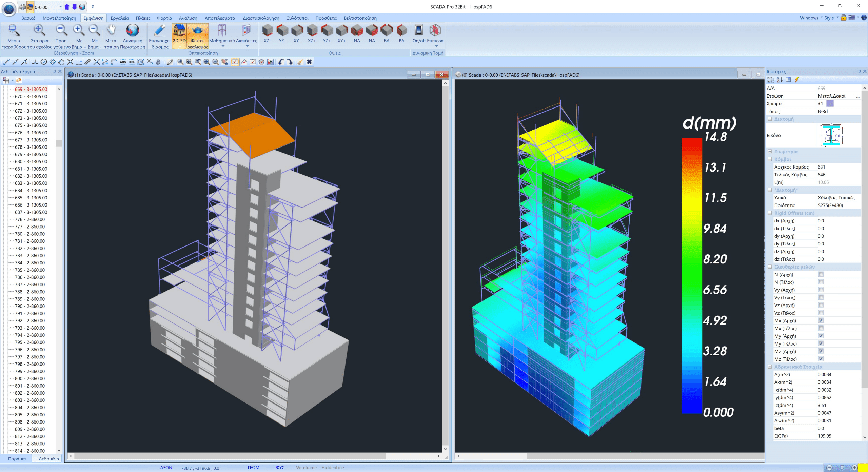
Task: Uncheck the Mx (Αρχή) checkbox
Action: [821, 320]
